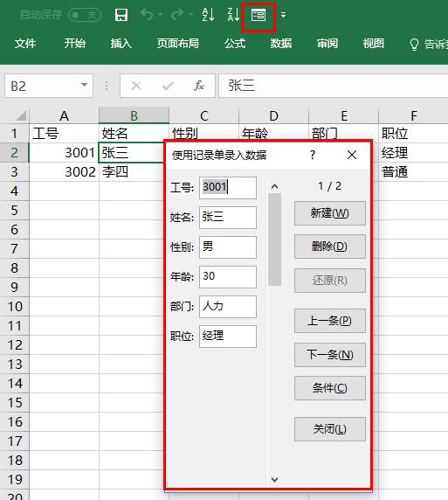Image resolution: width=448 pixels, height=500 pixels.
Task: Sort ascending with the A-Z icon
Action: [x=208, y=15]
